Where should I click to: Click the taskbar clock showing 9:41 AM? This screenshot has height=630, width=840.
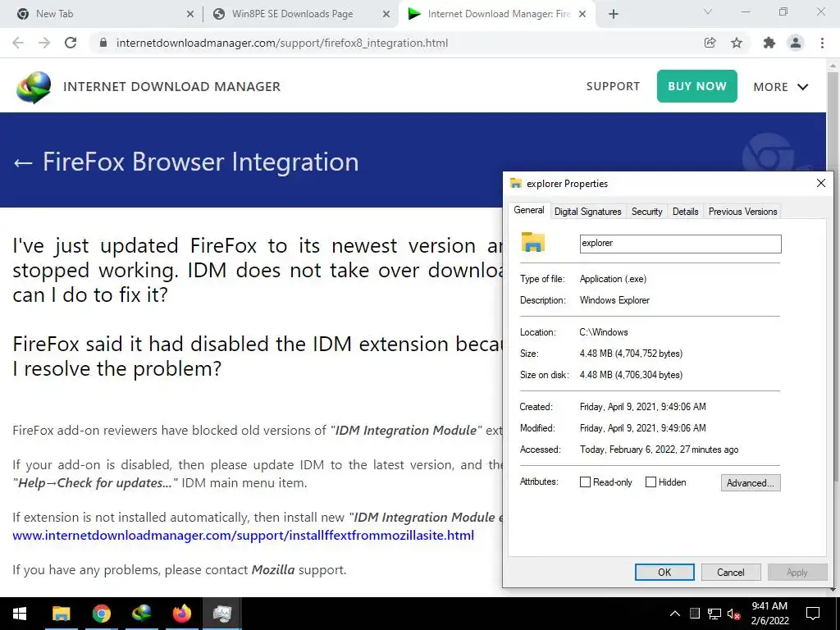point(769,614)
